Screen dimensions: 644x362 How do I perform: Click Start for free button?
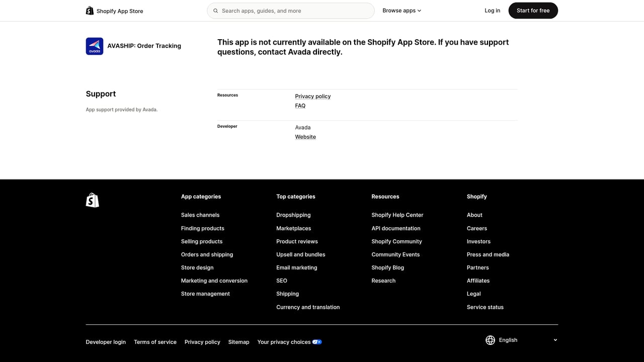[533, 10]
